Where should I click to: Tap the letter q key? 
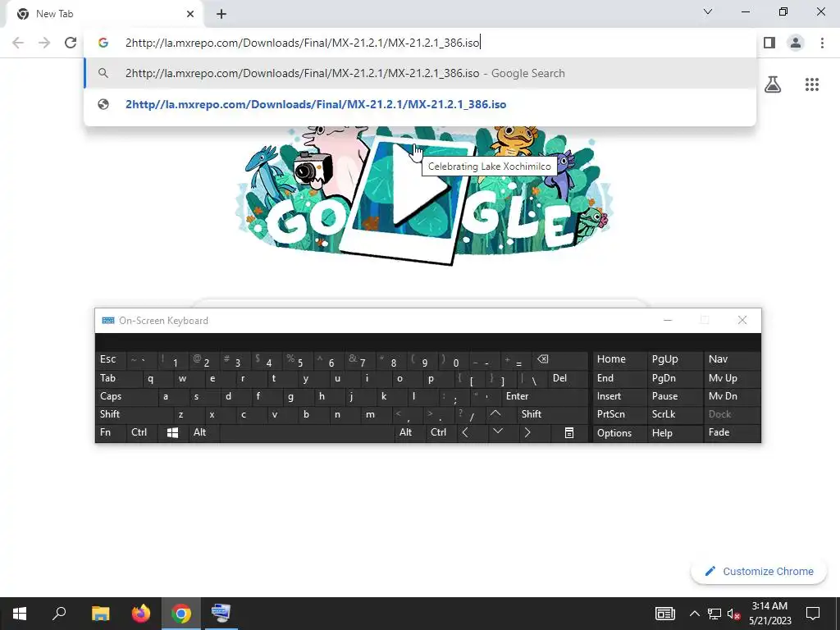click(157, 378)
